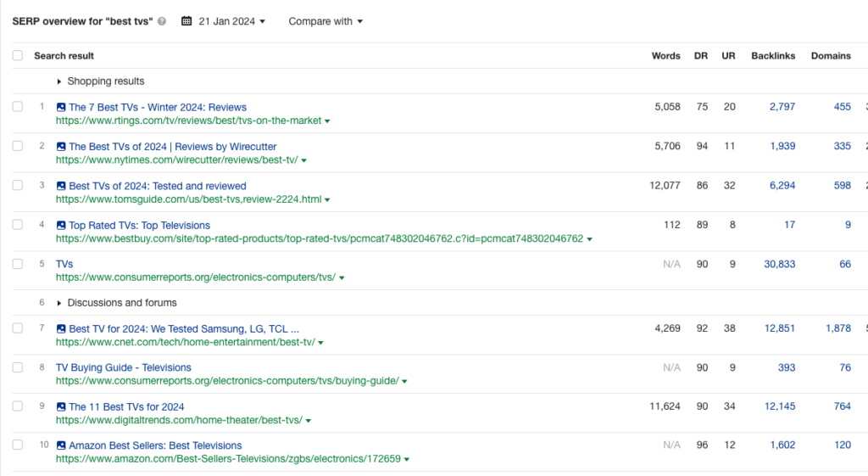Open URL dropdown arrow for digitaltrends best-tvs

pyautogui.click(x=309, y=421)
